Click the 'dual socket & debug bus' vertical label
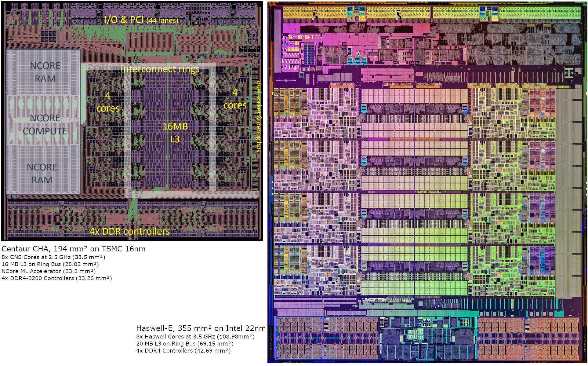The width and height of the screenshot is (588, 366). [259, 116]
